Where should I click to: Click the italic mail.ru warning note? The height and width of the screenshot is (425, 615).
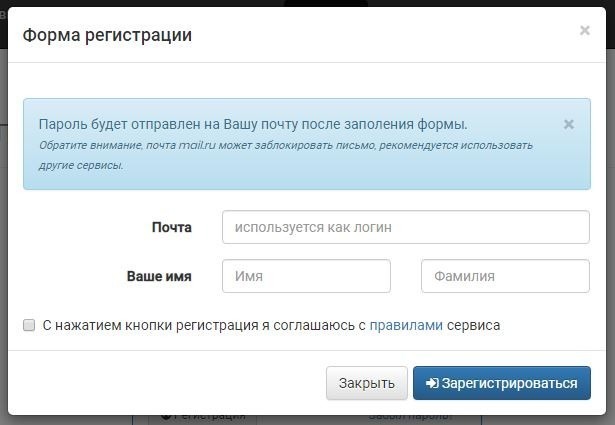click(286, 155)
